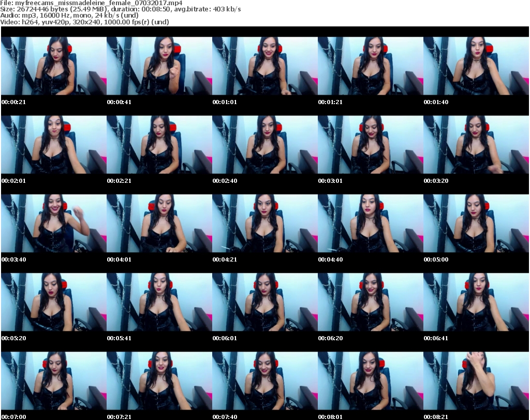Select the thumbnail frame at 00:00:21

click(54, 66)
